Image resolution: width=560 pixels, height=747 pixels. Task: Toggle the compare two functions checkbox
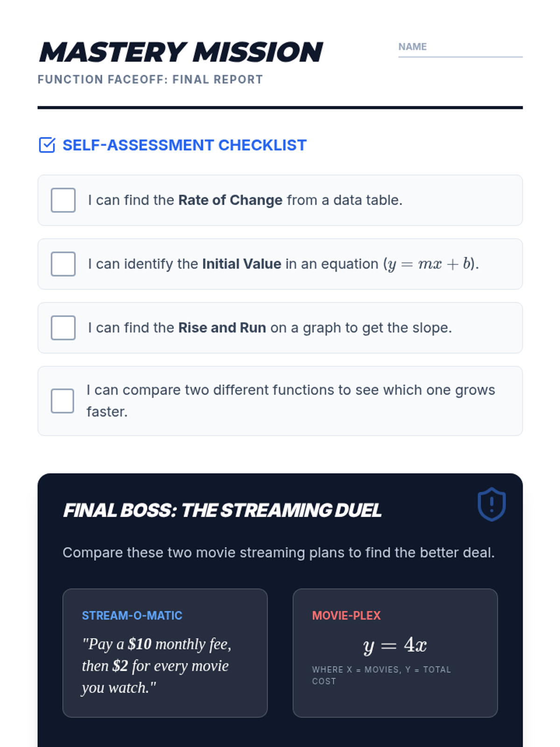tap(63, 401)
